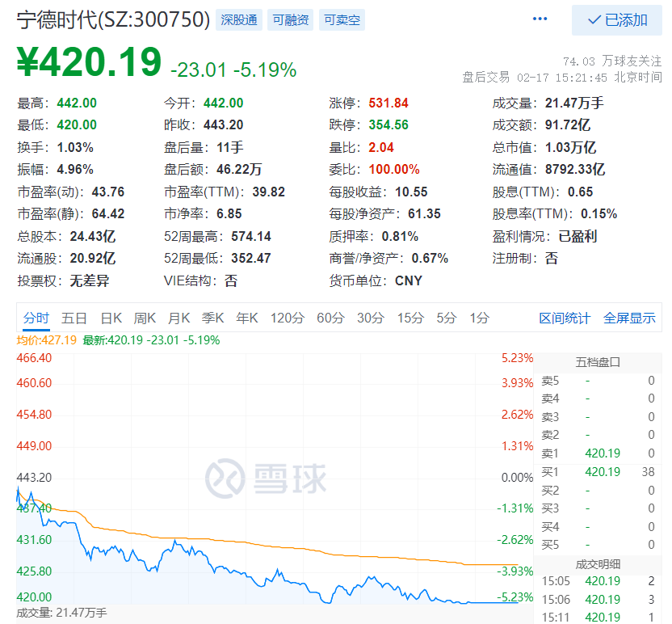Click the current price ¥420.19
This screenshot has height=624, width=672.
click(x=89, y=62)
